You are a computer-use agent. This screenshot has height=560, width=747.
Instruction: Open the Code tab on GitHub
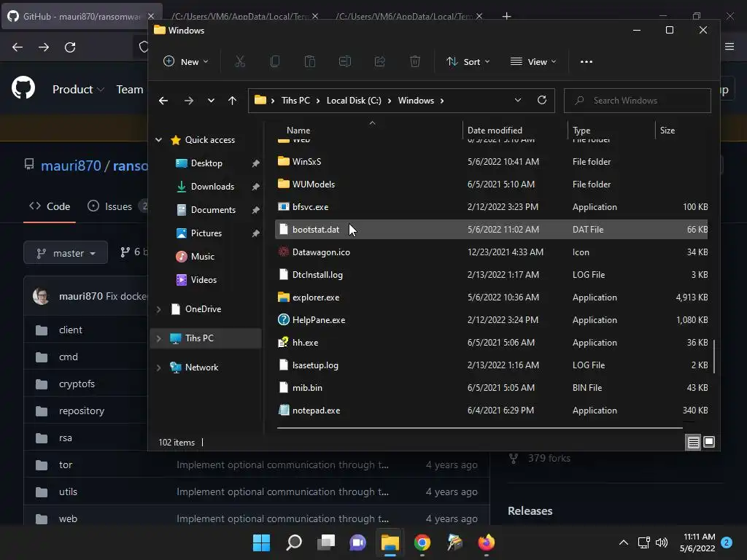(x=50, y=206)
